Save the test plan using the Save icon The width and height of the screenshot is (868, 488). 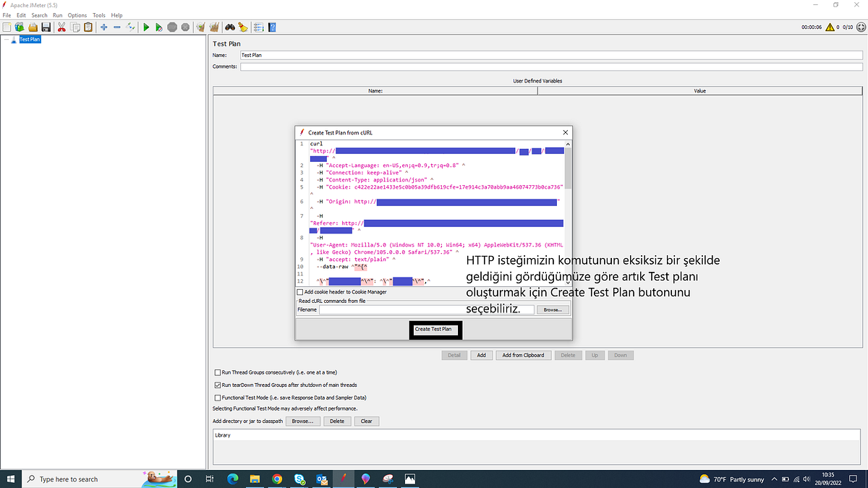(46, 27)
